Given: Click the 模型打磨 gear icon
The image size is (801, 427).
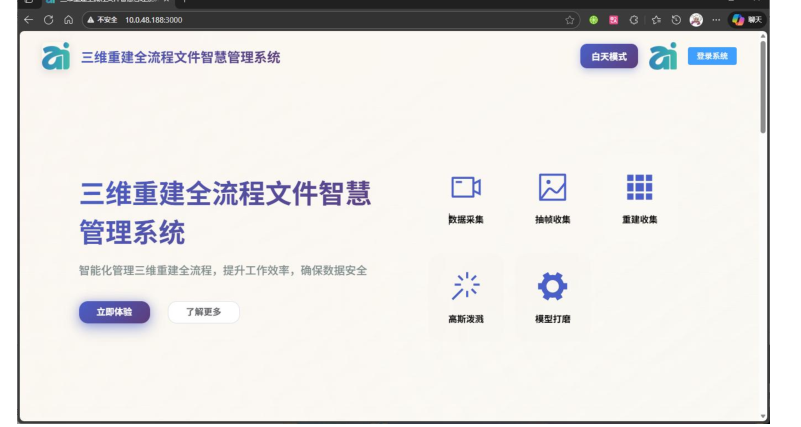Looking at the screenshot, I should 552,287.
